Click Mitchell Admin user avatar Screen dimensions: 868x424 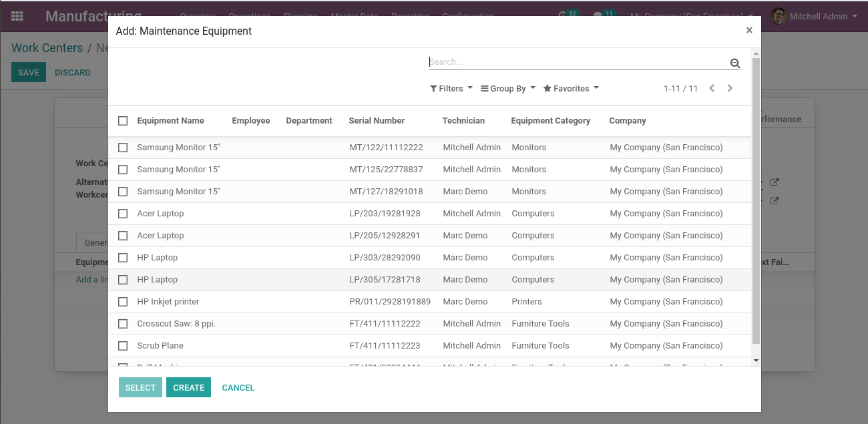pyautogui.click(x=779, y=16)
